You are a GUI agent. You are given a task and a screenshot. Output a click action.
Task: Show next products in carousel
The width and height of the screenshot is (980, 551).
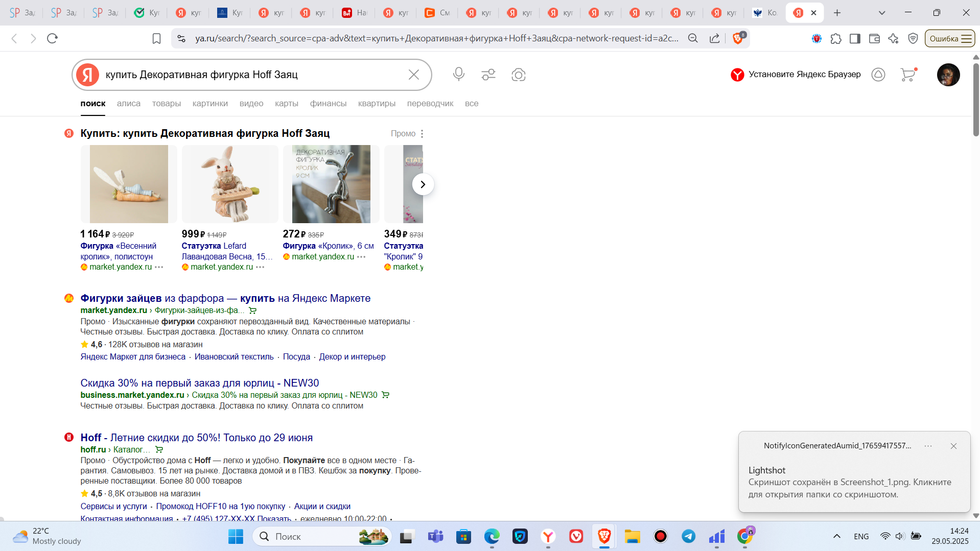423,184
